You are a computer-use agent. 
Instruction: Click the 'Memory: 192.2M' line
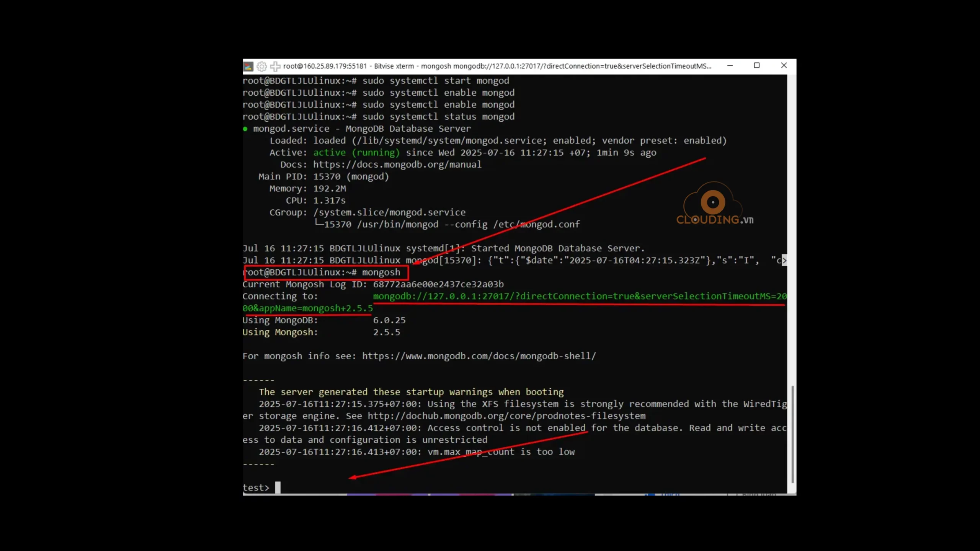(307, 189)
